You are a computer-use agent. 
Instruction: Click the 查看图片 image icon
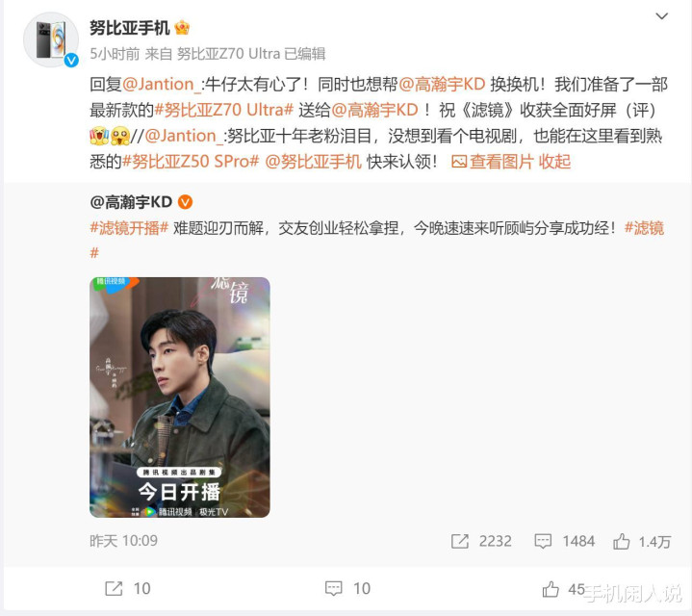(x=459, y=162)
